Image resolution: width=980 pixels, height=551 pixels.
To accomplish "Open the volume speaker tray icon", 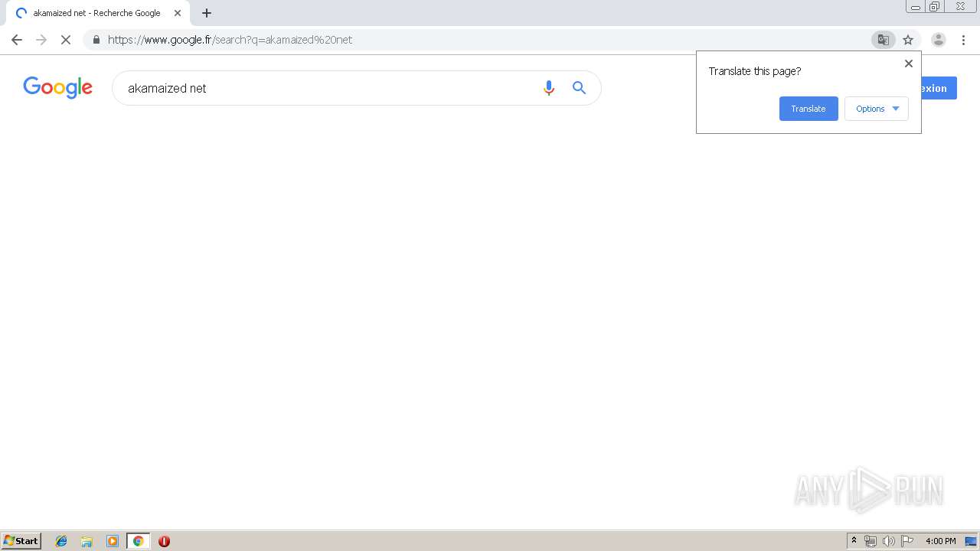I will [x=889, y=541].
